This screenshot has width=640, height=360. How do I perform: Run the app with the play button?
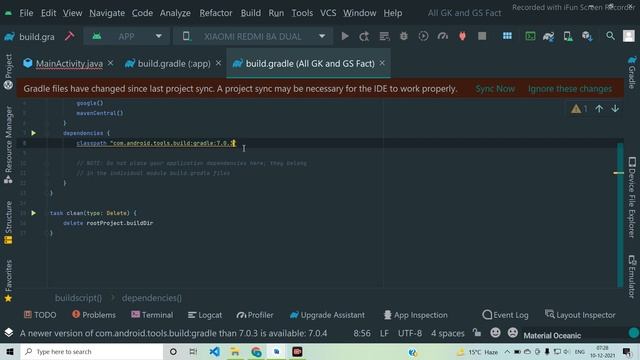point(345,36)
